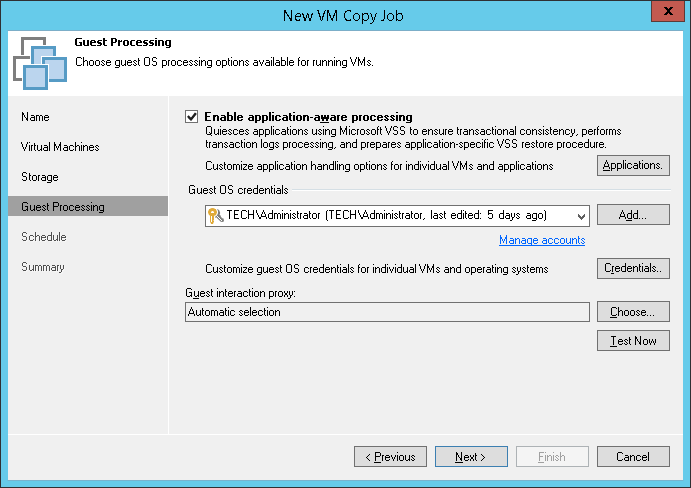691x488 pixels.
Task: Click the guest interaction proxy field
Action: (x=387, y=312)
